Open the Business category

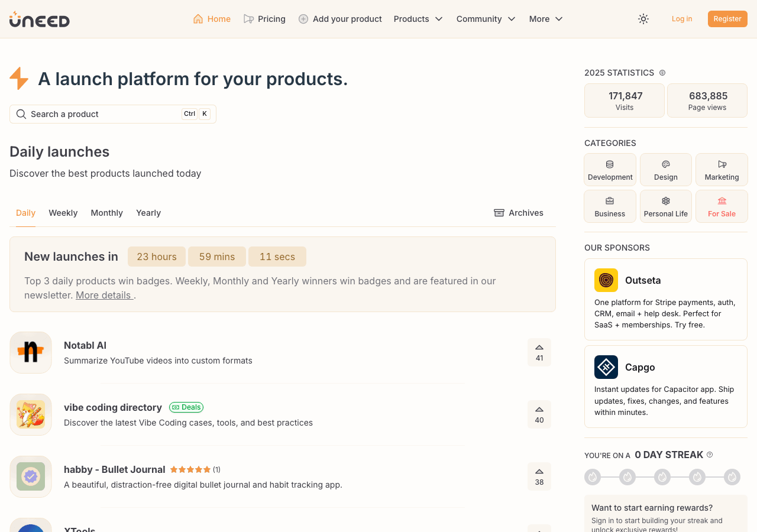pos(610,206)
